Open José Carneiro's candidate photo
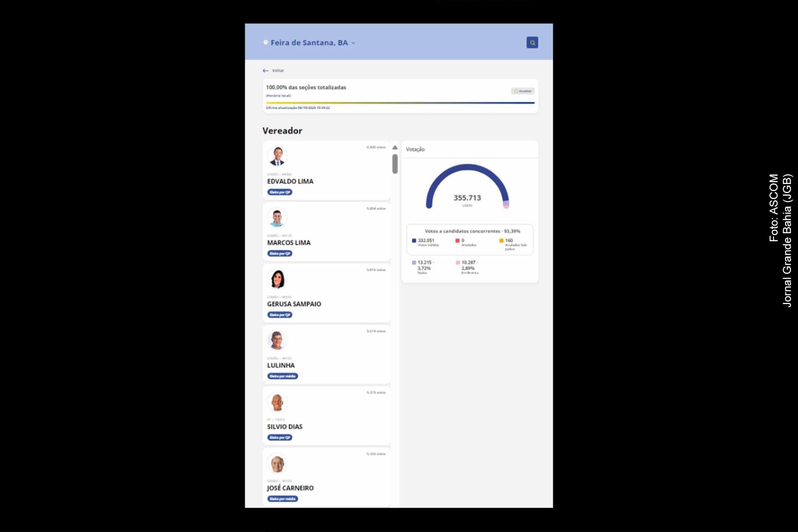This screenshot has height=532, width=798. point(277,463)
